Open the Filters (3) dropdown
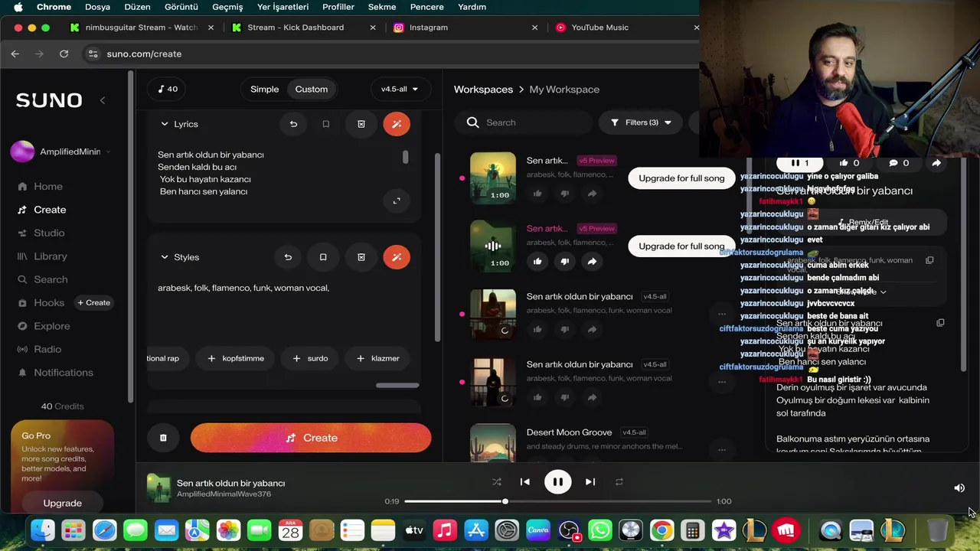980x551 pixels. 641,122
